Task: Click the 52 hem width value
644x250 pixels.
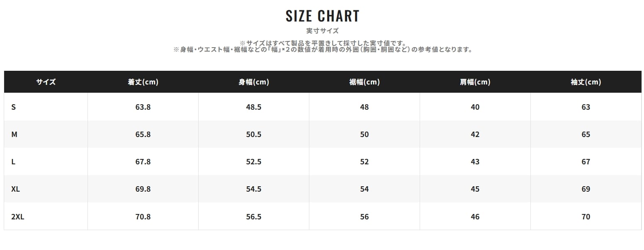Action: [365, 162]
